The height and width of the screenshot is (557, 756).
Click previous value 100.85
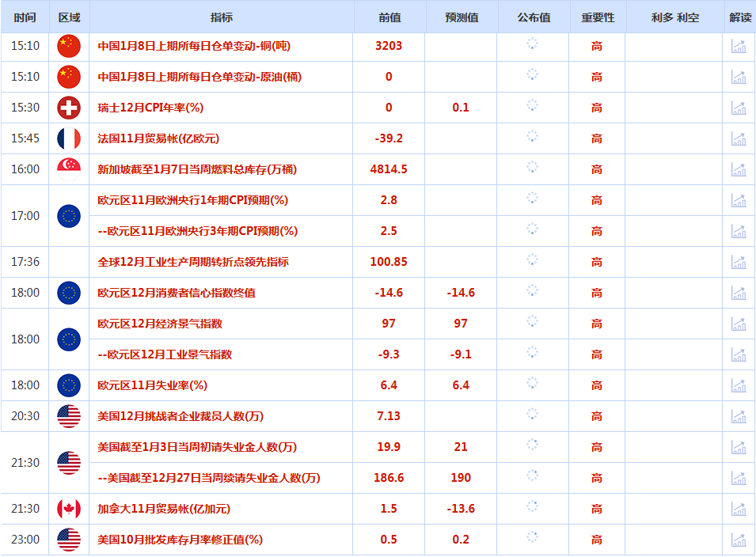pyautogui.click(x=389, y=262)
